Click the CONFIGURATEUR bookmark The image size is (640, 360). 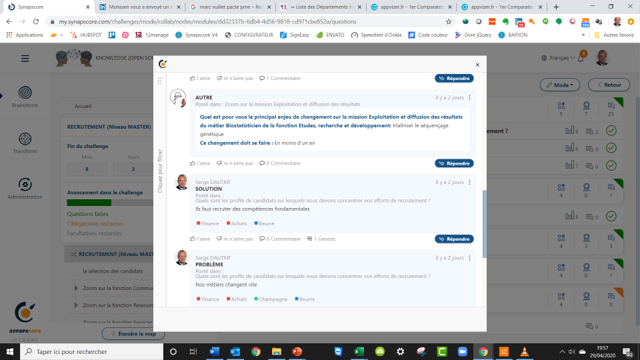(x=249, y=35)
